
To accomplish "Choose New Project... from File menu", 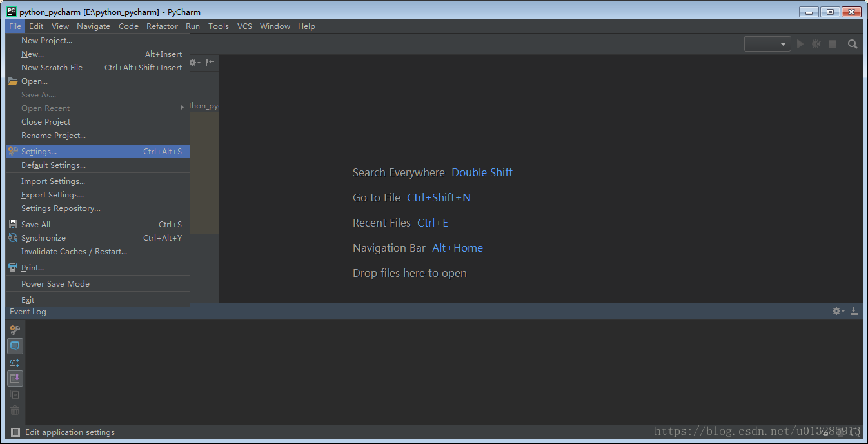I will (x=97, y=40).
